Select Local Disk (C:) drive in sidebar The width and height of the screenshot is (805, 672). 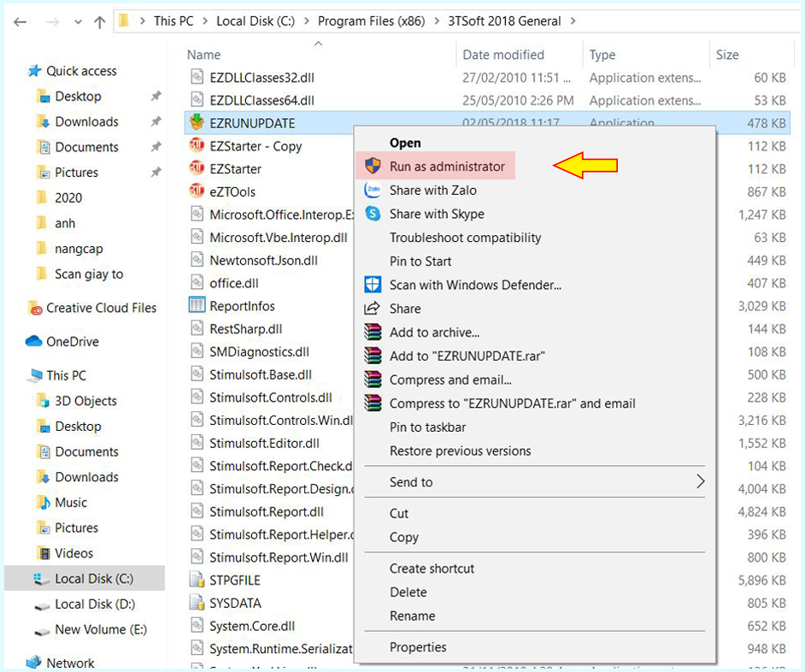[94, 579]
